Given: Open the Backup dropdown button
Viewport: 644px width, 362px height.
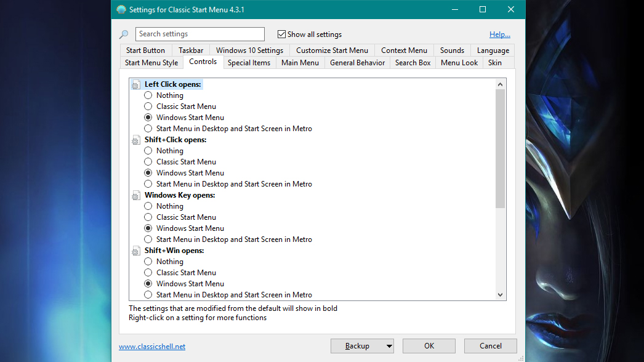Looking at the screenshot, I should pos(362,346).
